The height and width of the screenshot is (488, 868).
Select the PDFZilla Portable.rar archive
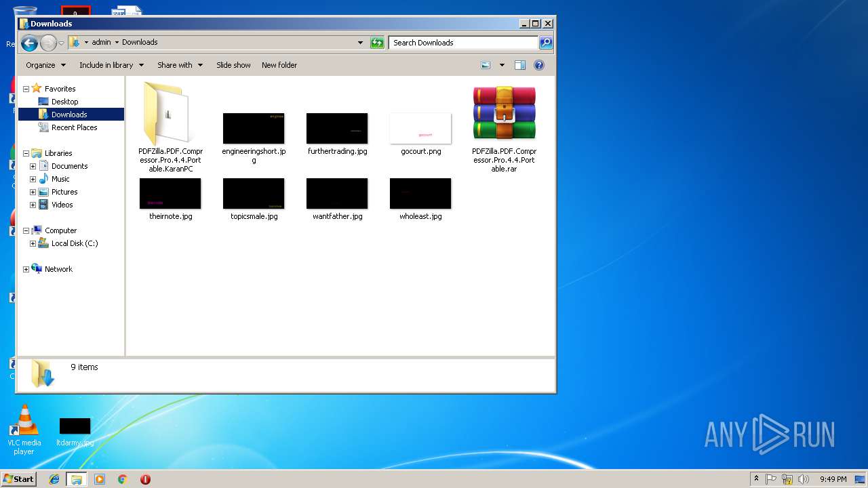click(504, 127)
